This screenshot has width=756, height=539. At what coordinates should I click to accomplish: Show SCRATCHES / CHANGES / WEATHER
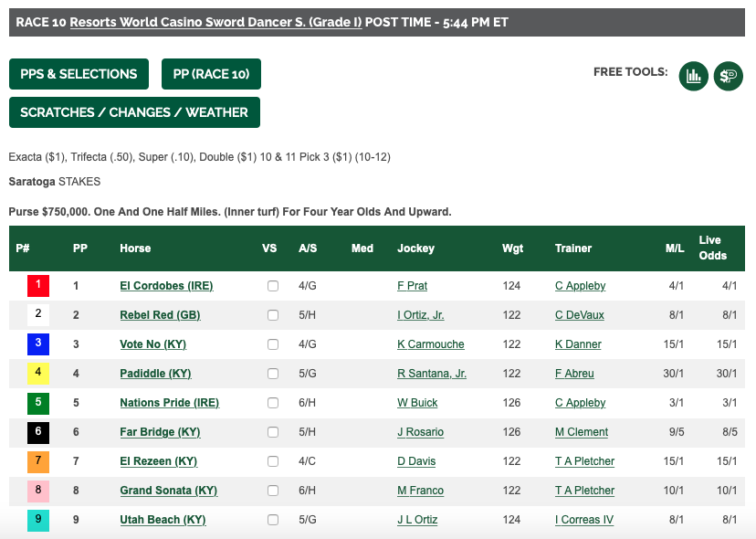[x=134, y=112]
